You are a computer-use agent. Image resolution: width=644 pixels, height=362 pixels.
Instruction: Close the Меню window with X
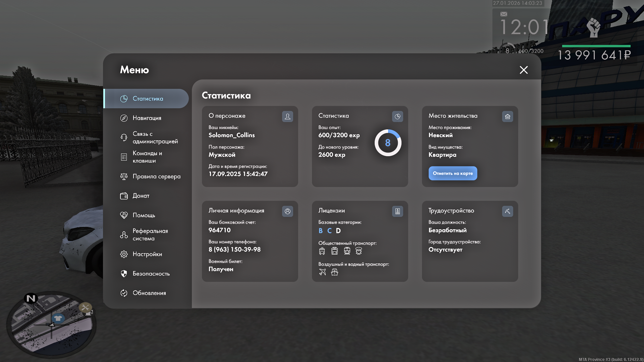pyautogui.click(x=524, y=70)
